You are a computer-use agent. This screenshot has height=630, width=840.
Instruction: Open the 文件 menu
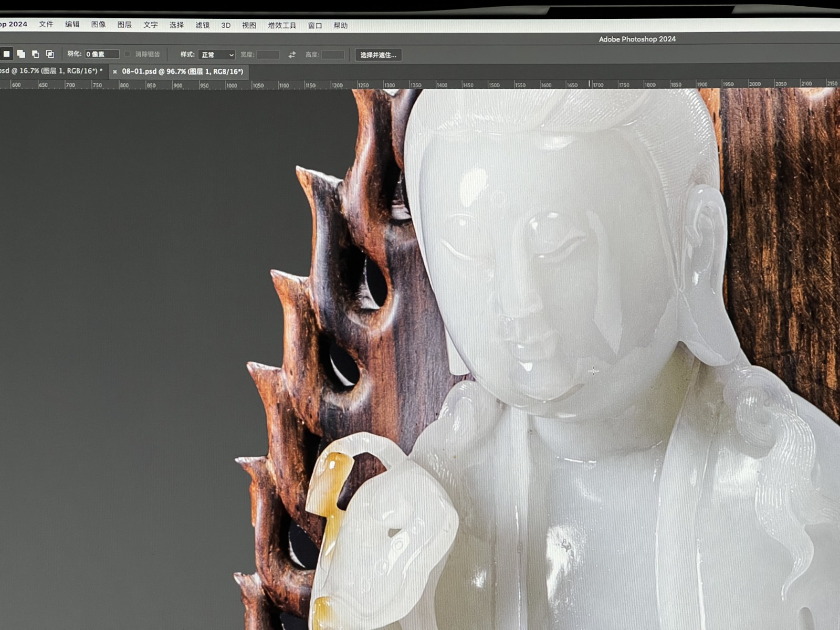(46, 24)
